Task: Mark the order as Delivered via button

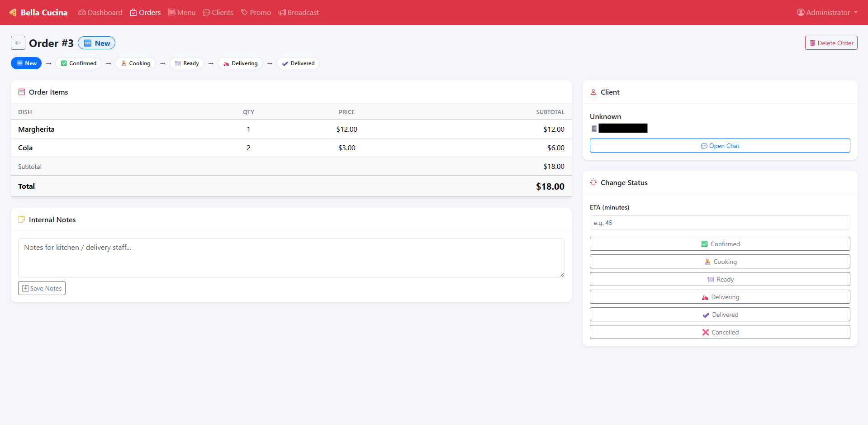Action: tap(720, 315)
